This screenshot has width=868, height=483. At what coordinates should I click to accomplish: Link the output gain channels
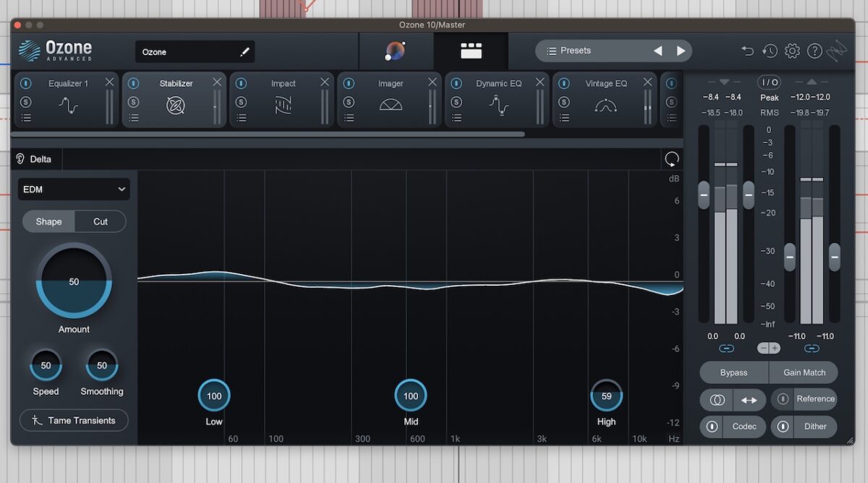pyautogui.click(x=812, y=349)
